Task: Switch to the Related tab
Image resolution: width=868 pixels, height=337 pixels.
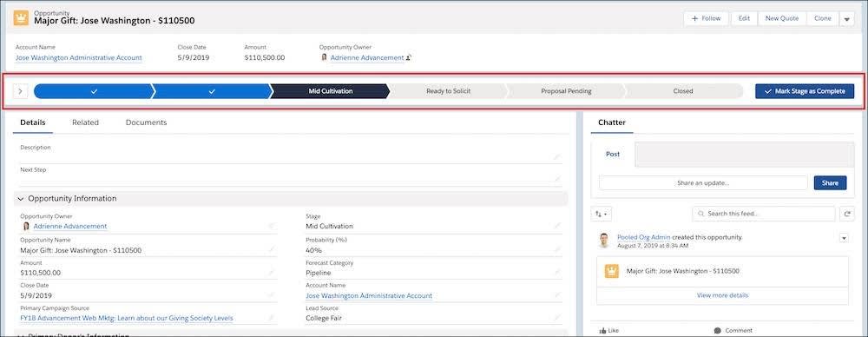Action: (85, 122)
